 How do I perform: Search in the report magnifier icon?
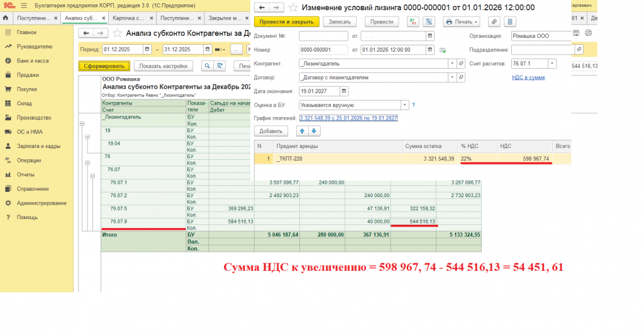[208, 65]
